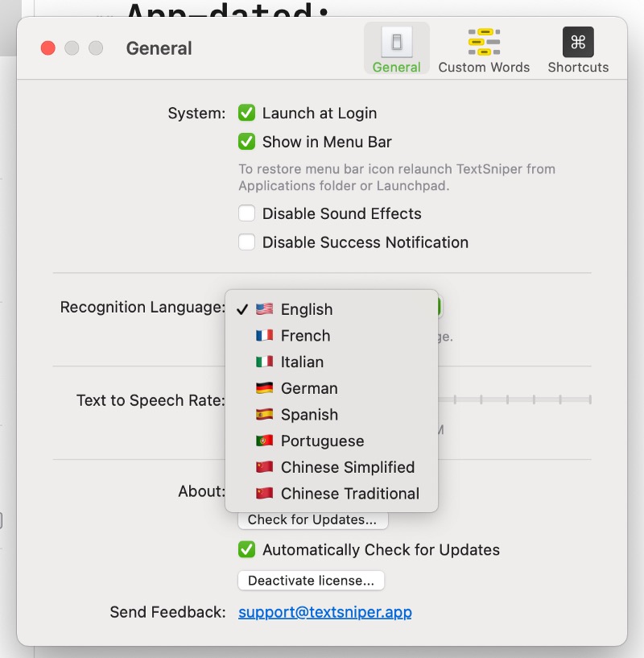This screenshot has height=658, width=644.
Task: Enable Disable Success Notification checkbox
Action: [x=246, y=242]
